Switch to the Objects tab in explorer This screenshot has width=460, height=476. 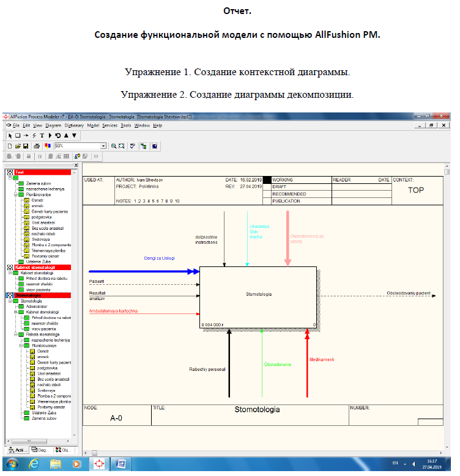pos(64,450)
